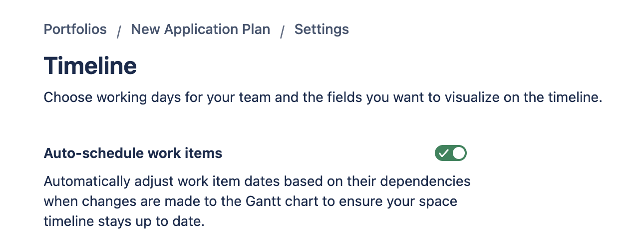Click the "Choose working days" subtitle sentence
Viewport: 644px width, 241px height.
(x=323, y=97)
